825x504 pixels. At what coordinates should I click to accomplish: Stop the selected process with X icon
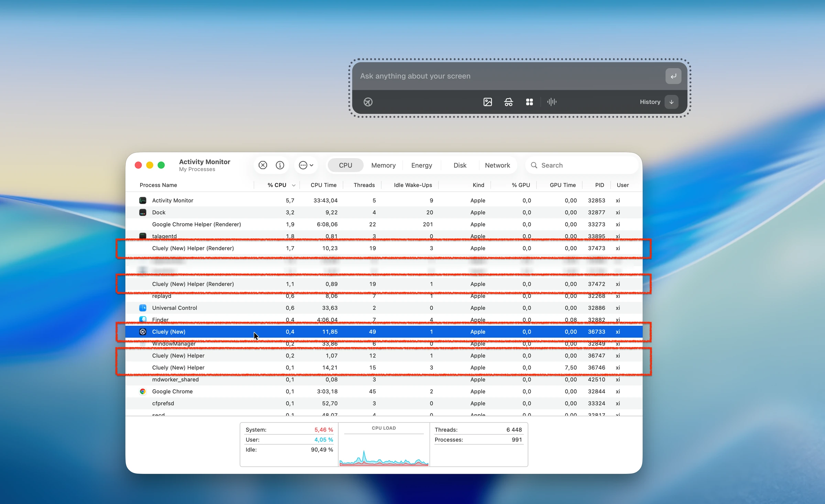click(263, 165)
